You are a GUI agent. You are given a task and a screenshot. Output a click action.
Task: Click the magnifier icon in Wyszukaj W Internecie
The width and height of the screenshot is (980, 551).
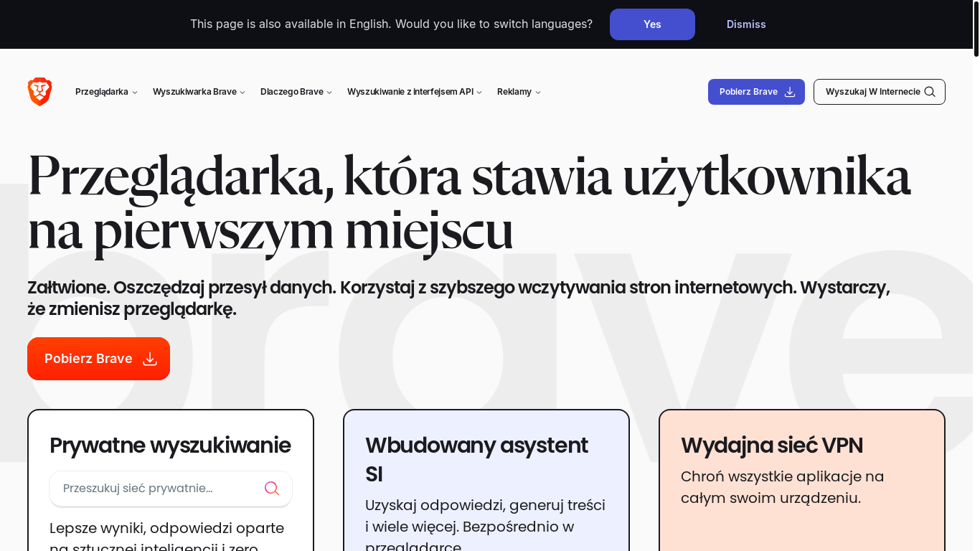(x=930, y=92)
